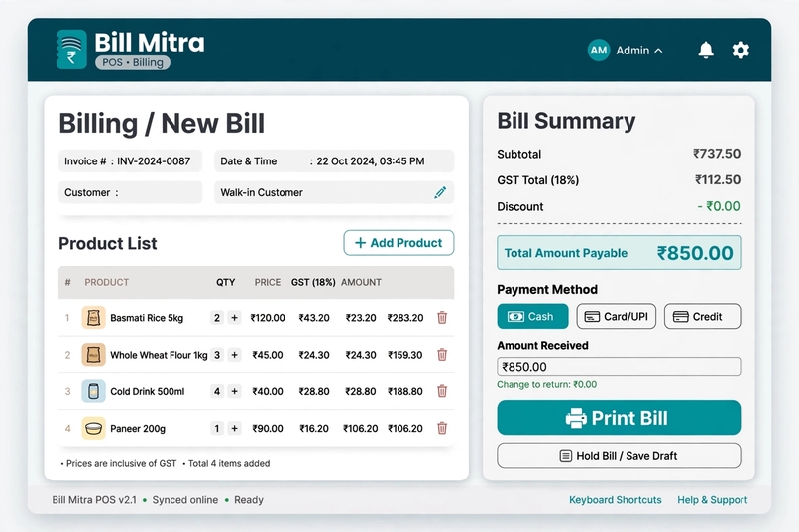Click the Bill Mitra rupee logo icon

(71, 50)
